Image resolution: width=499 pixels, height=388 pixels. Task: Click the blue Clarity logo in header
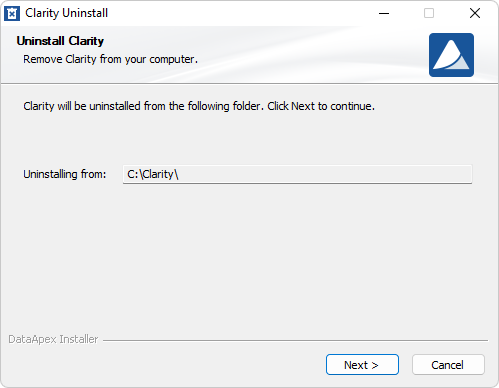tap(451, 55)
